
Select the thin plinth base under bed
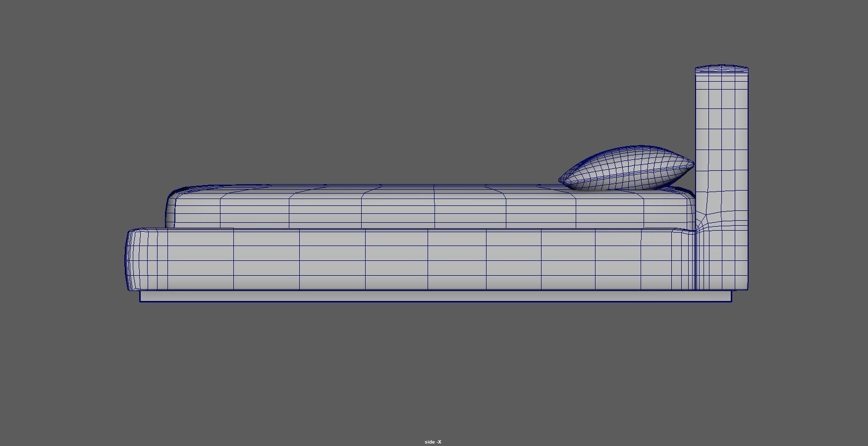pos(435,297)
